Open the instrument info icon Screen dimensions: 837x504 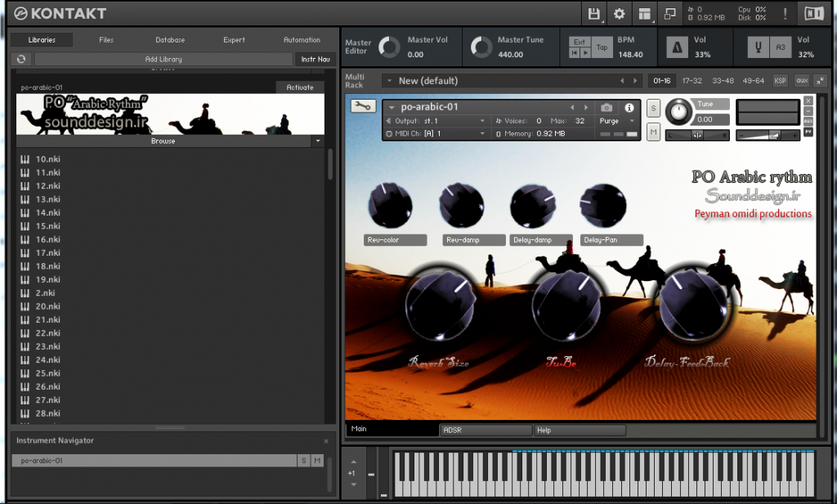pos(629,107)
